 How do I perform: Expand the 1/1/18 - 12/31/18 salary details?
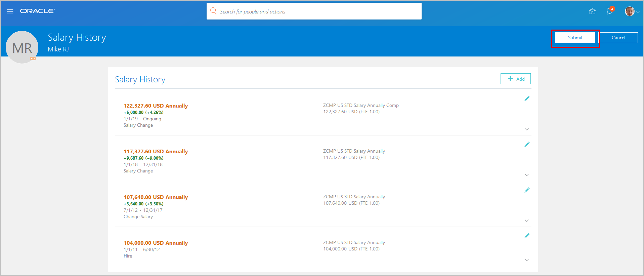[527, 175]
